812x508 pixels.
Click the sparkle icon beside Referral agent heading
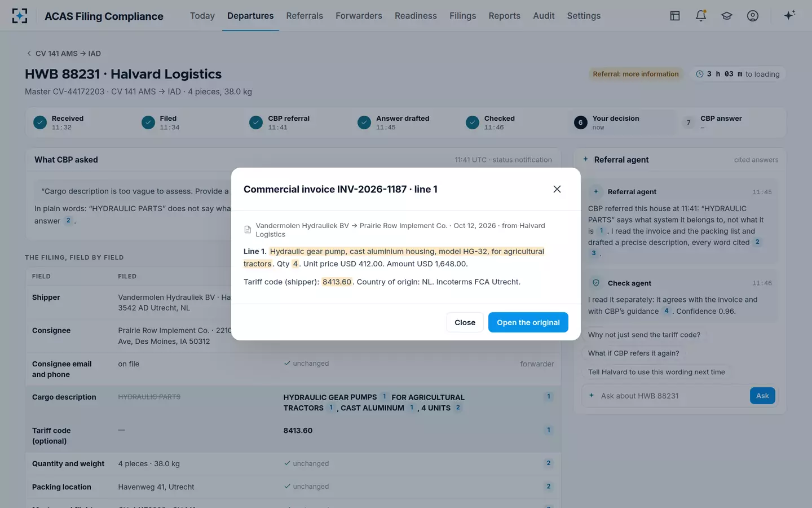tap(585, 159)
